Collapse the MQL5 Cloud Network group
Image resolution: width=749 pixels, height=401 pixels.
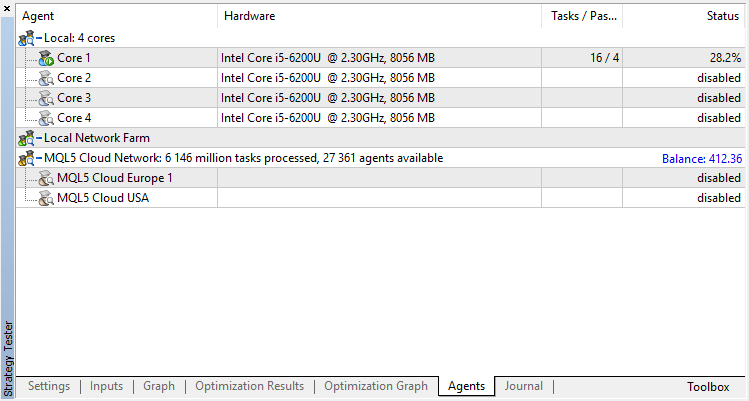[x=39, y=158]
